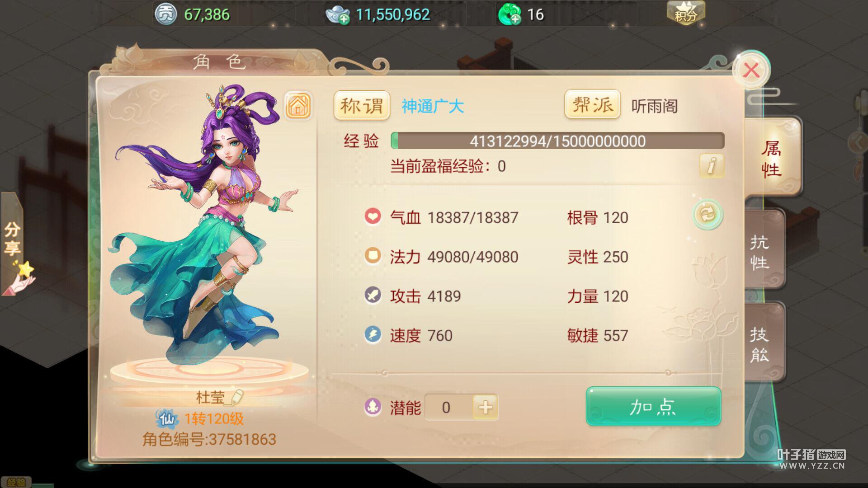Expand the collapsed side arrow panel
Viewport: 868px width, 488px height.
tap(859, 143)
